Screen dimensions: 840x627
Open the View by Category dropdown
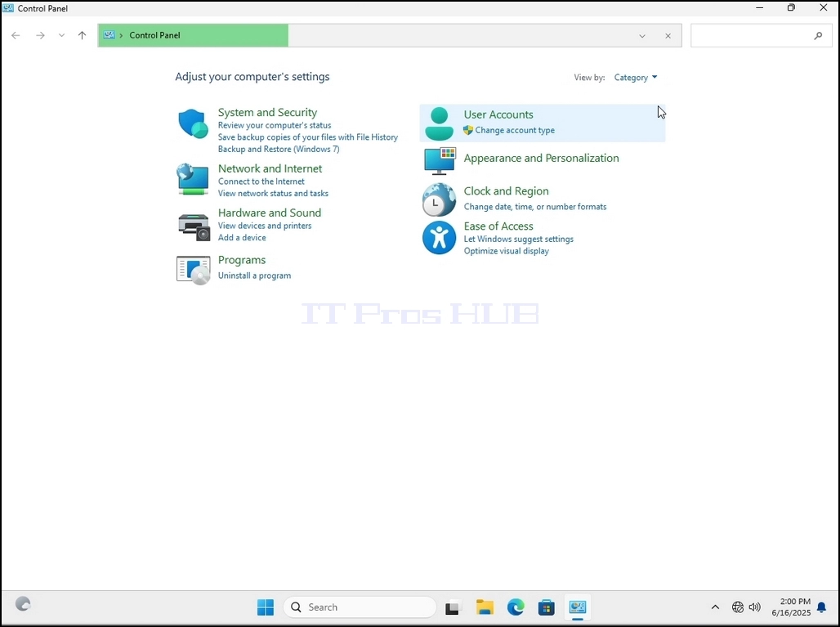[636, 78]
